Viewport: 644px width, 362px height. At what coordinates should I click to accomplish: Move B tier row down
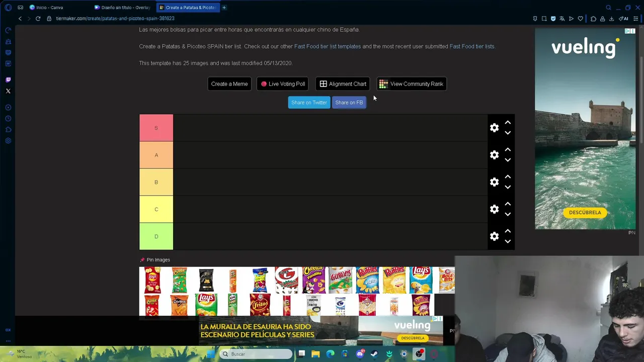coord(508,188)
